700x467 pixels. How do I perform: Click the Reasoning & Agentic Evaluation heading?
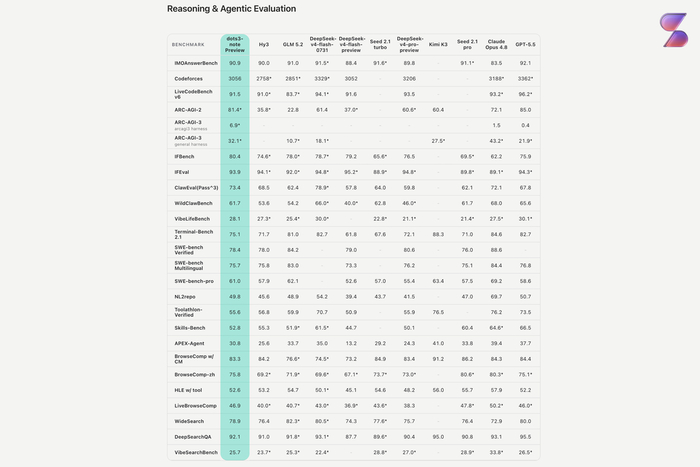click(231, 8)
